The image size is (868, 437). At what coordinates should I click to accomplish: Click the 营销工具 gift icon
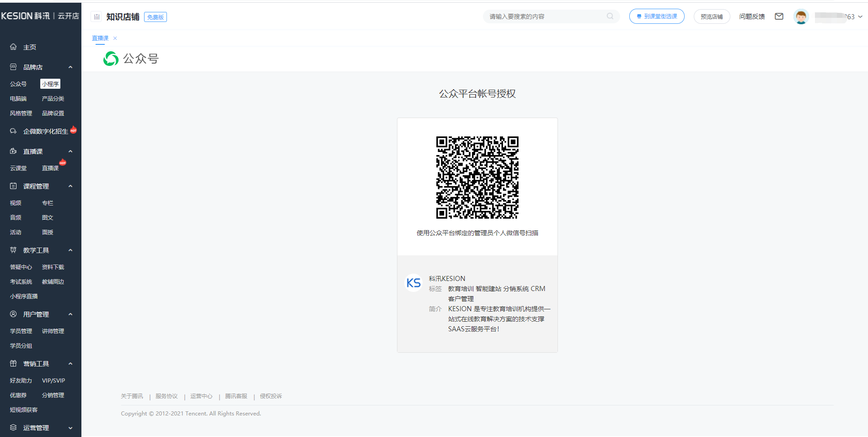point(13,363)
